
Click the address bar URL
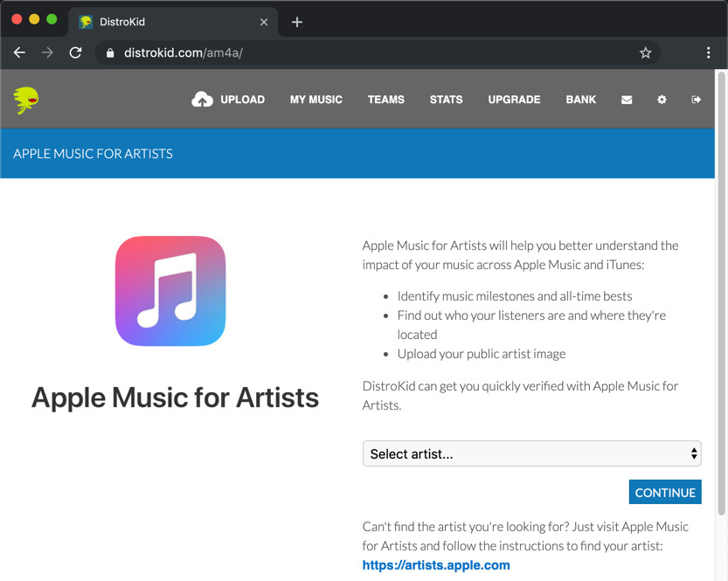184,53
